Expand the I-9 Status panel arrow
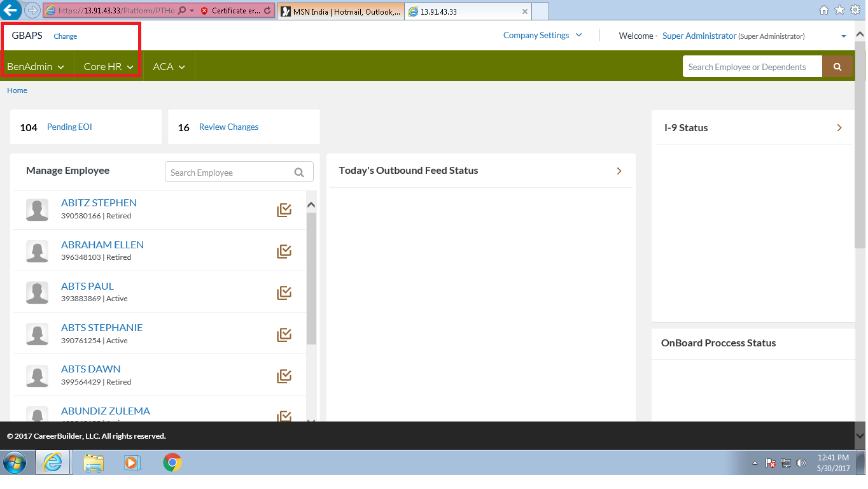 (x=839, y=128)
